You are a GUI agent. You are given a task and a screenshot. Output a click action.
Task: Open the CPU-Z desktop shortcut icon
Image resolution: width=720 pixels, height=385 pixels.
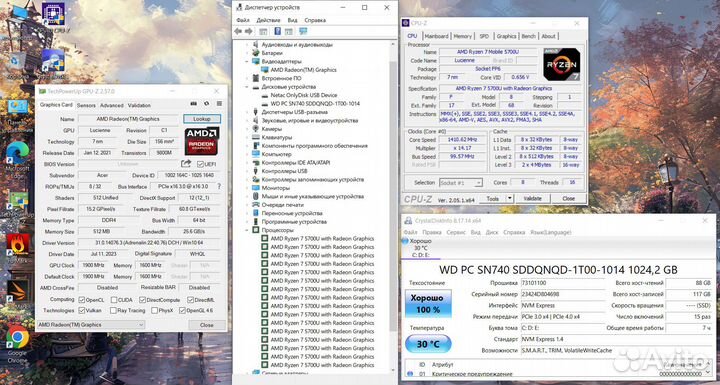point(53,14)
